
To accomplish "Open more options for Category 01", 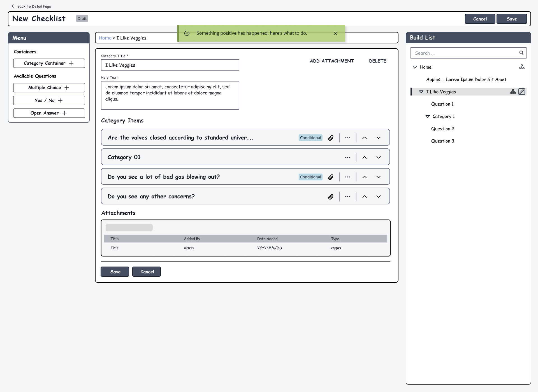I will [x=348, y=157].
